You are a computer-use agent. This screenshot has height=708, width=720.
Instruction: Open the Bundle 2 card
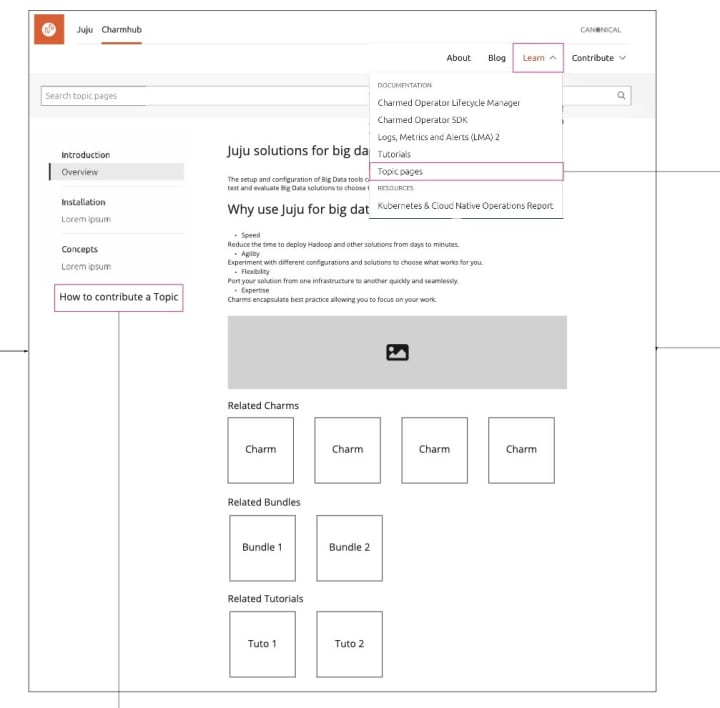tap(349, 548)
